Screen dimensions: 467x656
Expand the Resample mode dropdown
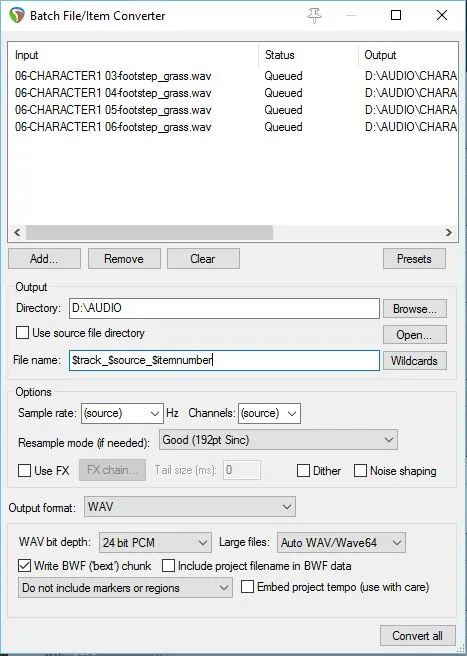pyautogui.click(x=278, y=440)
